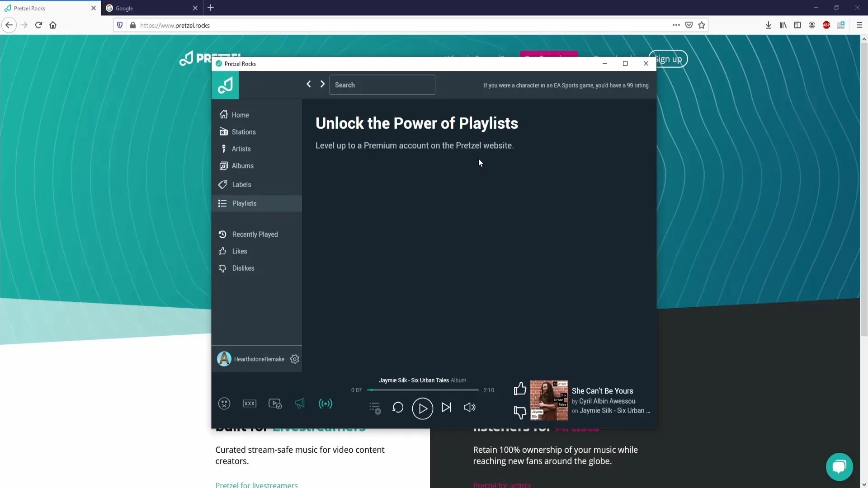Click the Firefox home button
Image resolution: width=868 pixels, height=488 pixels.
pos(53,25)
